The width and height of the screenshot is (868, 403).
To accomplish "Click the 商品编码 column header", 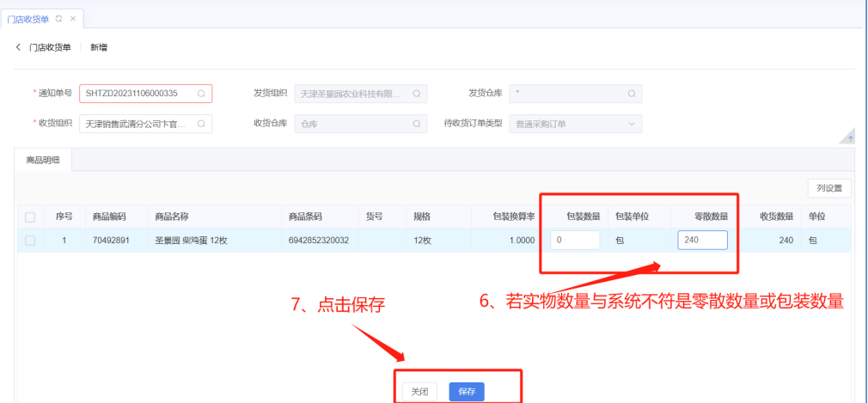I will click(x=110, y=217).
